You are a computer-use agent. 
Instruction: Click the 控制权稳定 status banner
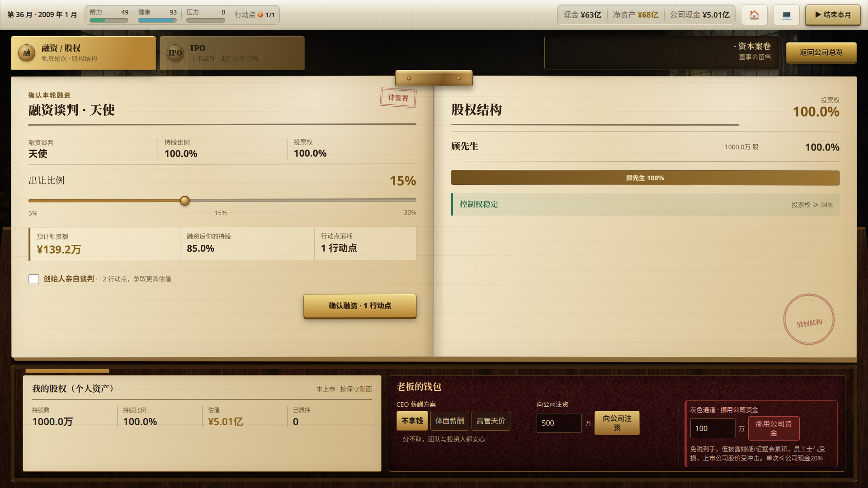645,205
